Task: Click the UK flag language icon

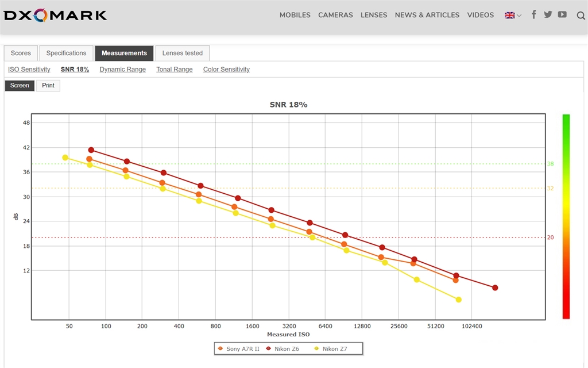Action: coord(509,16)
